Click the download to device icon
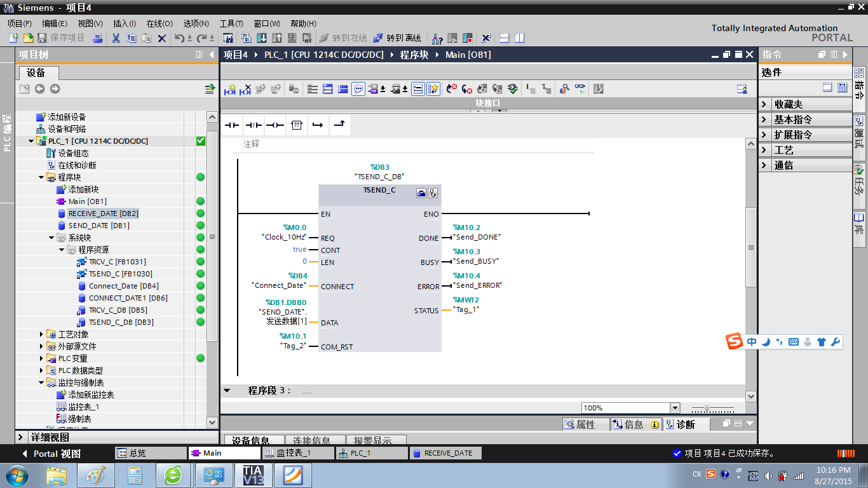Viewport: 868px width, 488px height. [x=262, y=38]
